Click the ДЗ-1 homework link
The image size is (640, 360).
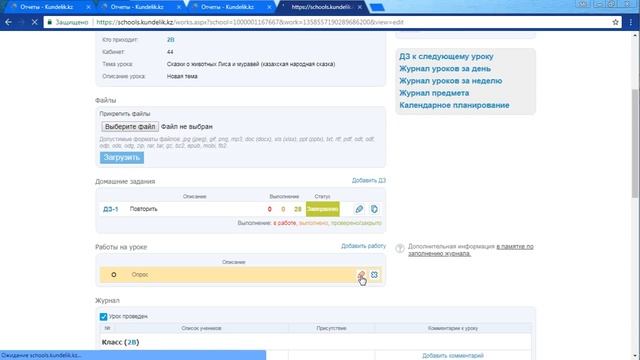pos(110,209)
